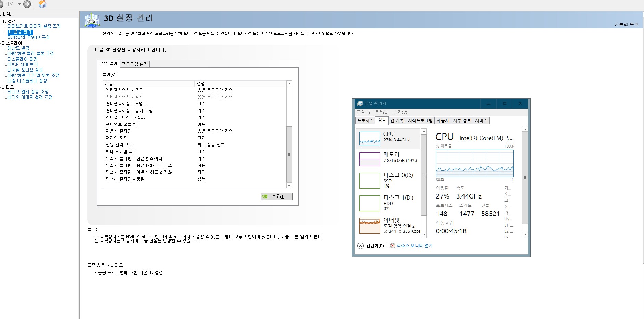Select 전원 관리 모드 settings row
644x319 pixels.
point(194,145)
